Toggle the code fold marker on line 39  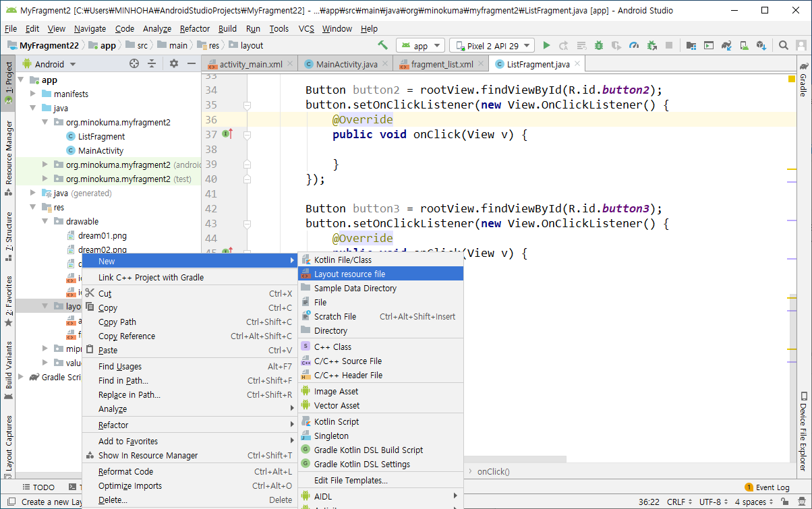pos(247,164)
